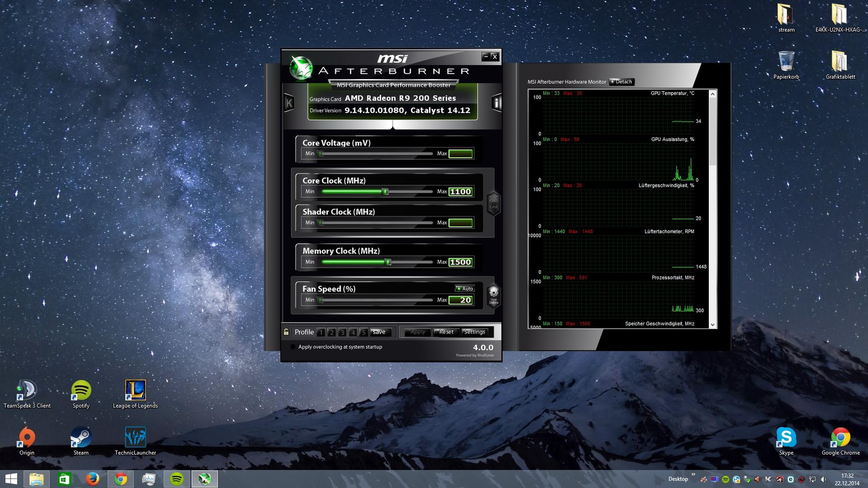Image resolution: width=868 pixels, height=488 pixels.
Task: Launch the Steam desktop shortcut
Action: (x=81, y=441)
